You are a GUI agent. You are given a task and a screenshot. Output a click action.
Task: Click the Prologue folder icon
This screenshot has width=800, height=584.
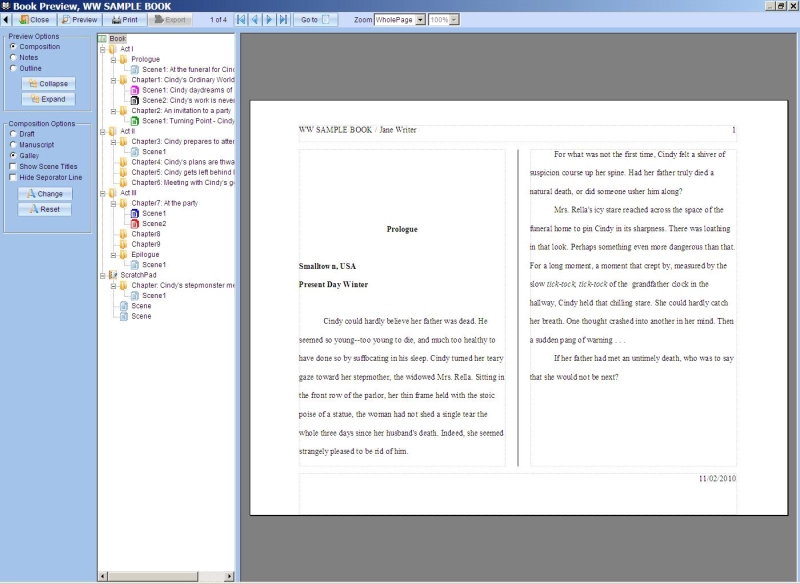pos(123,59)
